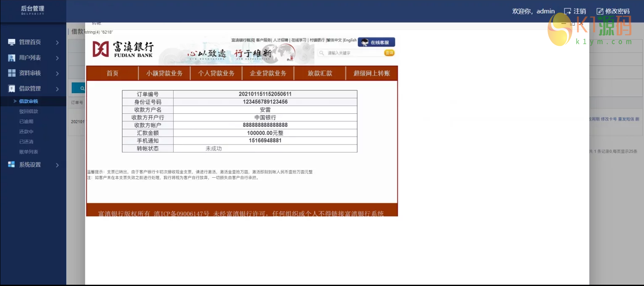This screenshot has height=286, width=644.
Task: Click the 系统设置 windows icon in sidebar
Action: point(12,165)
